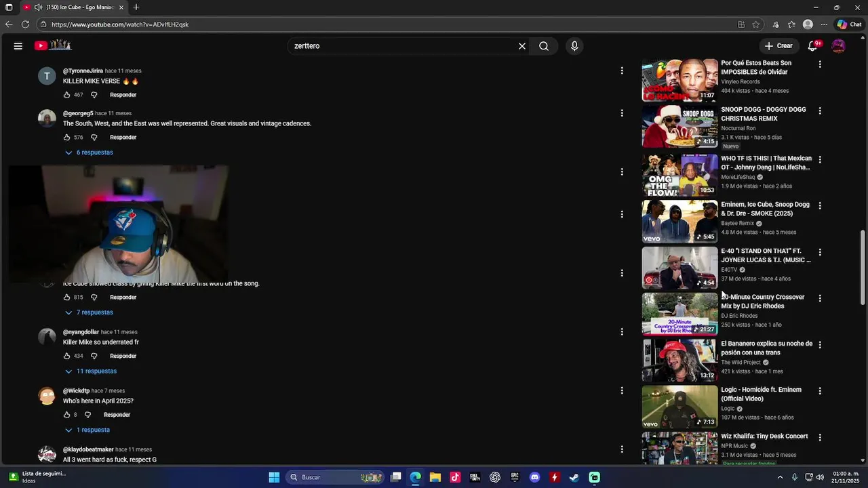
Task: Open more options for E-40 I STAND ON THAT video
Action: [x=820, y=252]
